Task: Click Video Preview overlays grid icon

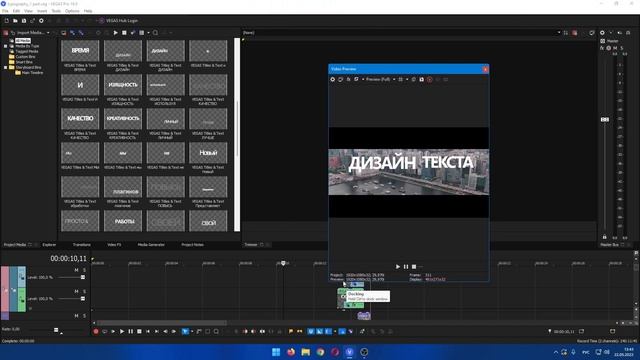Action: click(x=401, y=80)
